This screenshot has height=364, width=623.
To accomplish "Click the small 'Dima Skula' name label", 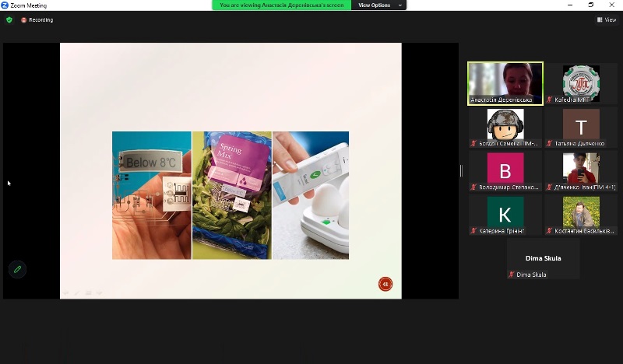I will click(x=531, y=275).
